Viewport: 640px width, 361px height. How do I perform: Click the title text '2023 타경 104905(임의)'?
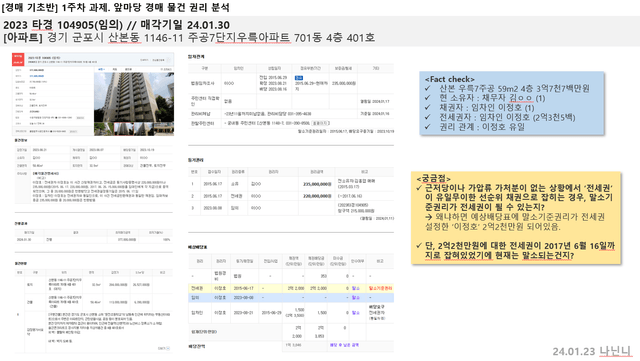(x=63, y=25)
